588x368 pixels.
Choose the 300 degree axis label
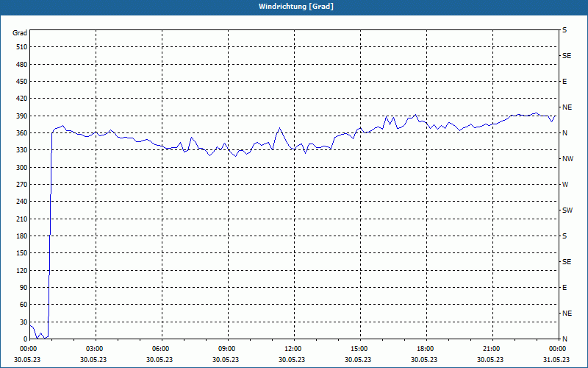[22, 168]
